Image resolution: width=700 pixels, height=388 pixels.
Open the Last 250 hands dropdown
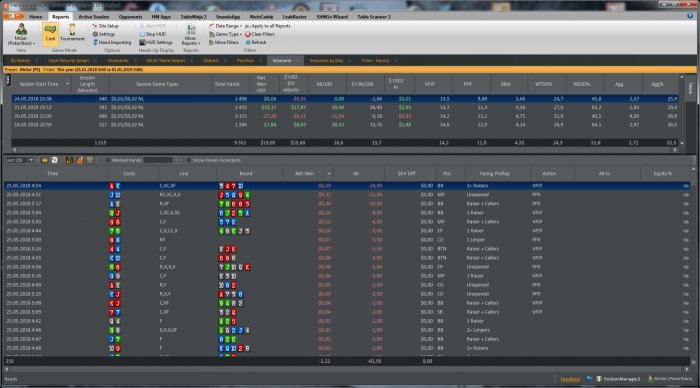pos(19,160)
